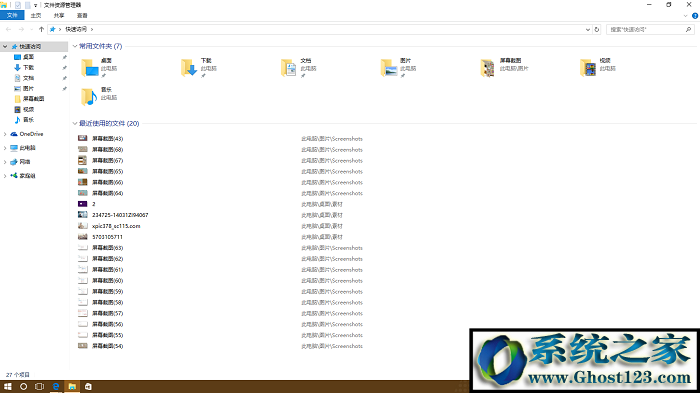The image size is (700, 393).
Task: Click File Explorer icon on the taskbar
Action: [72, 387]
